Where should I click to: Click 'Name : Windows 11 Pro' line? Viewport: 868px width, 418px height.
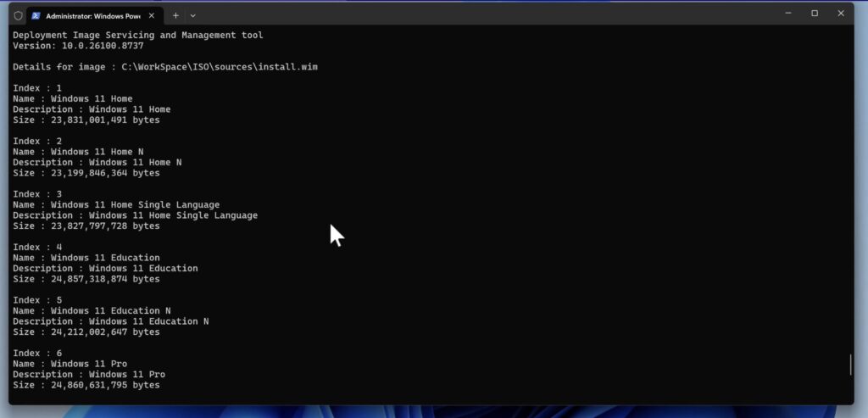pos(70,364)
